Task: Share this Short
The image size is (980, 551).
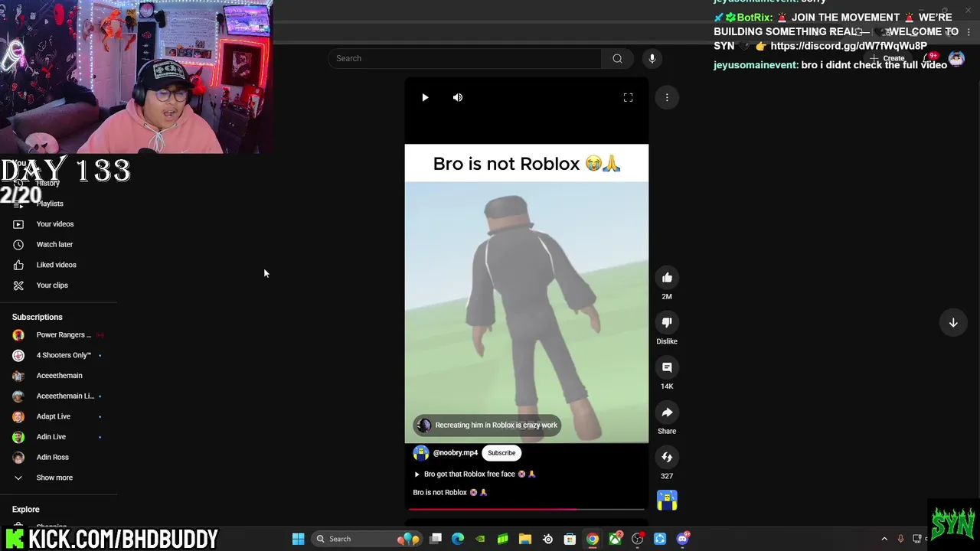Action: point(667,412)
